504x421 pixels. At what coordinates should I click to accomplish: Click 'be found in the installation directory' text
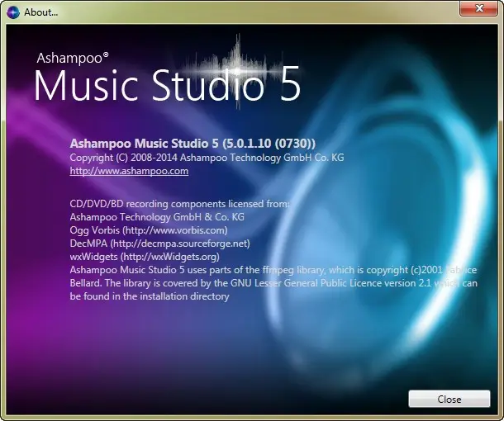point(150,296)
